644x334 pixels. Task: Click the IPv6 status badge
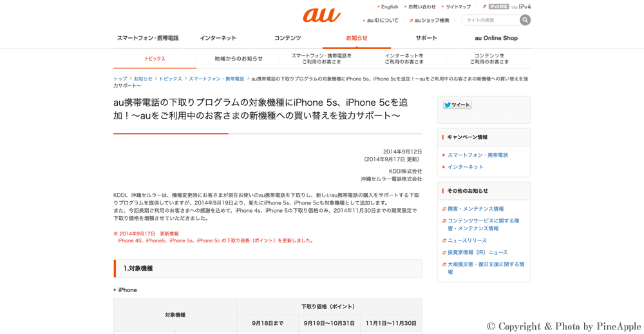coord(498,6)
